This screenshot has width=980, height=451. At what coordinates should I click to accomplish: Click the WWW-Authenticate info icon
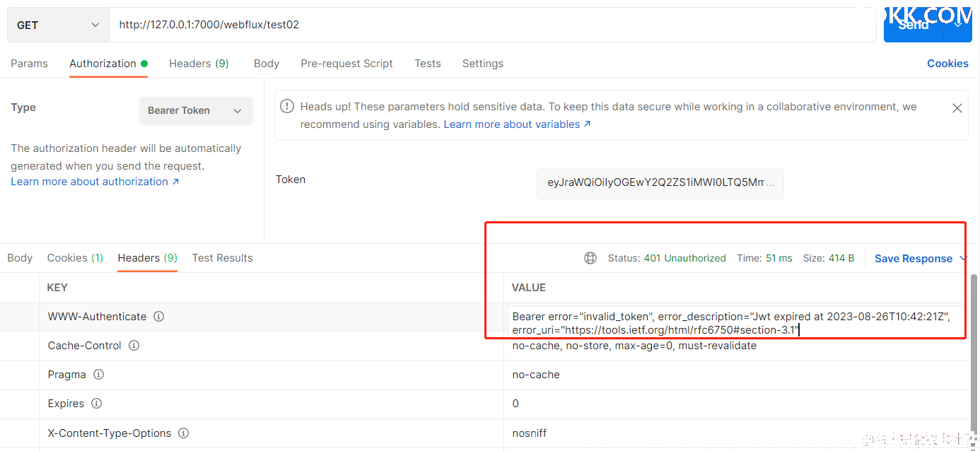158,317
